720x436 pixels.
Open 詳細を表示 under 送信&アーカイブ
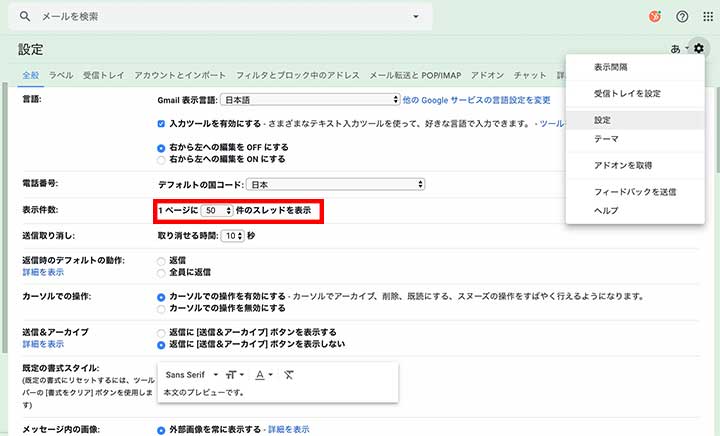click(x=43, y=344)
